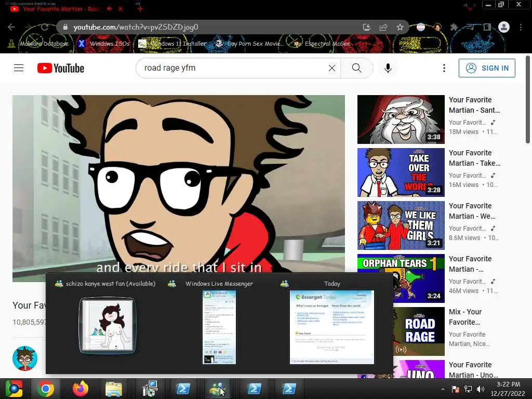Open the clock showing 3:22 PM
This screenshot has width=532, height=399.
[x=508, y=389]
